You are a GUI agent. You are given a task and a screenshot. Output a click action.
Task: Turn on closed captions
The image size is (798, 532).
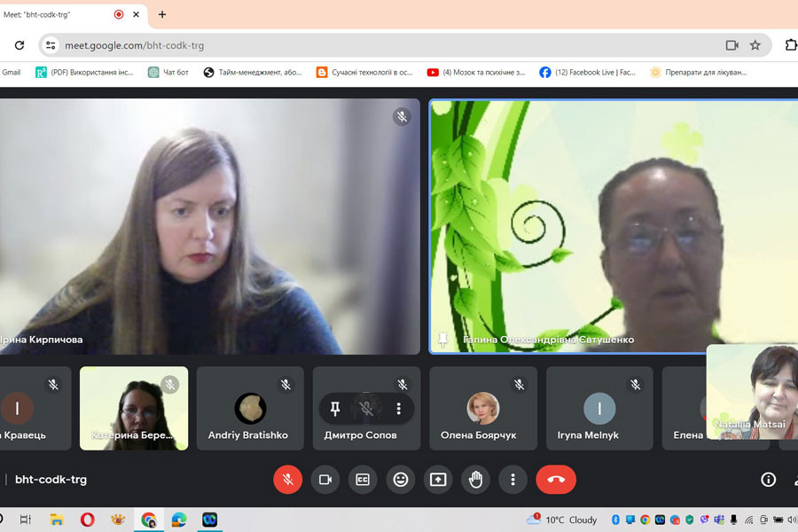tap(363, 479)
